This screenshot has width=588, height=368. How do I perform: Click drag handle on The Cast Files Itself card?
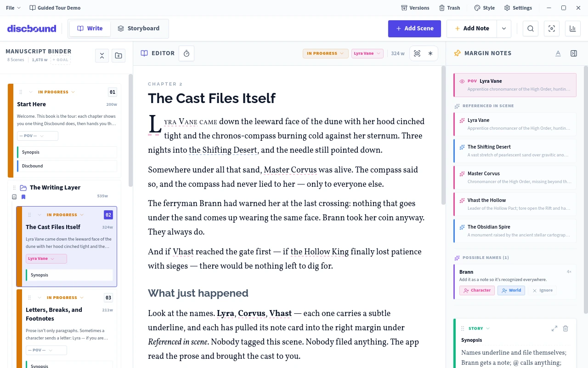pos(29,215)
